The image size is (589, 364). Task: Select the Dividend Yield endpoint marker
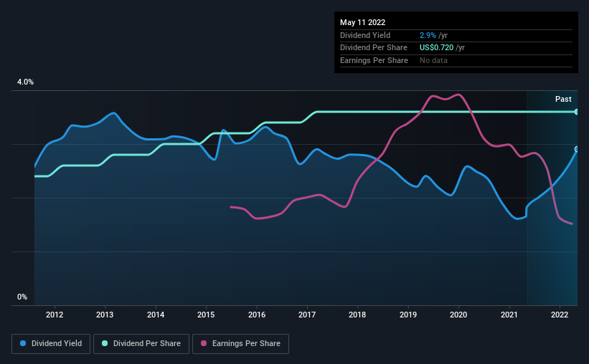click(576, 149)
